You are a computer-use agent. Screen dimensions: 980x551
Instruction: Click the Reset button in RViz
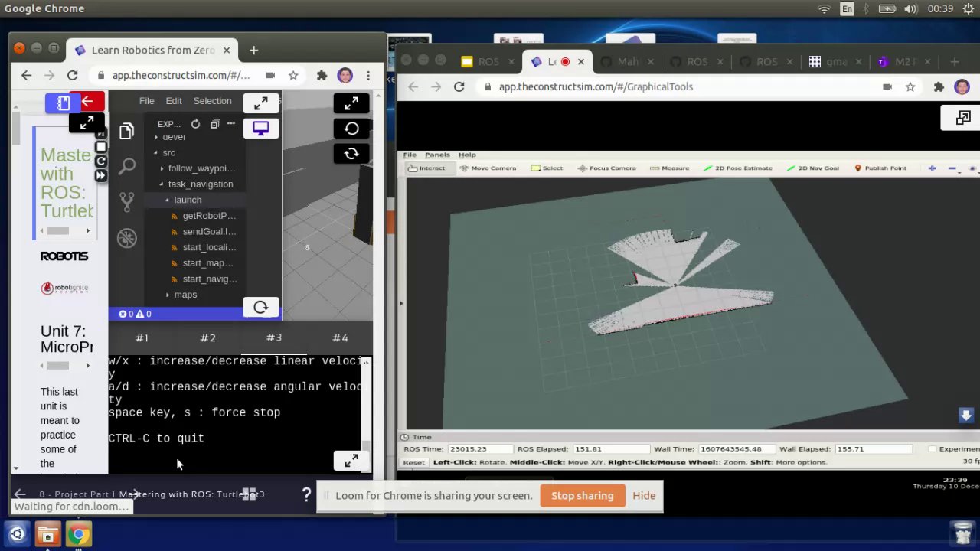pos(413,462)
